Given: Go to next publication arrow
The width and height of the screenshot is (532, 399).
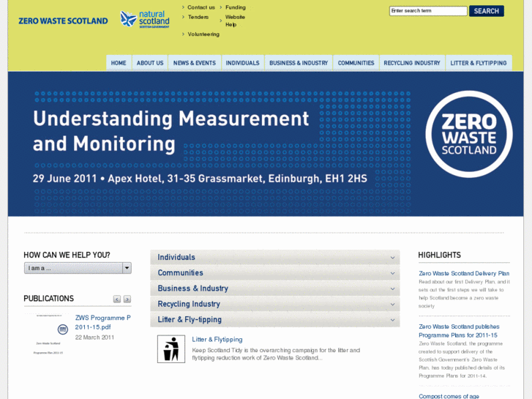Looking at the screenshot, I should point(127,299).
